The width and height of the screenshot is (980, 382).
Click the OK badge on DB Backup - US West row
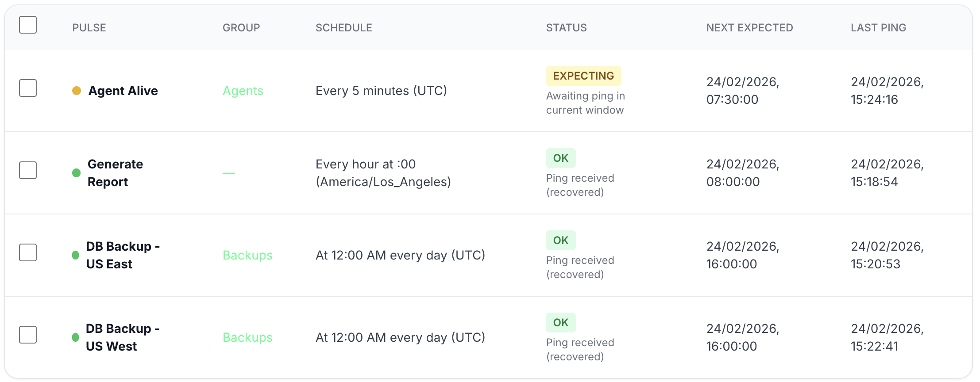(560, 322)
